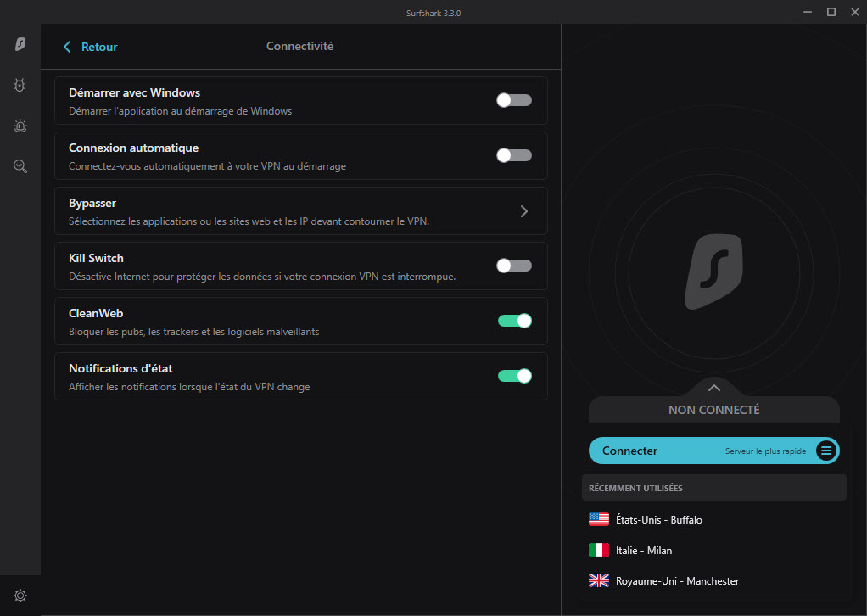Minimize the Surfshark window

[808, 12]
